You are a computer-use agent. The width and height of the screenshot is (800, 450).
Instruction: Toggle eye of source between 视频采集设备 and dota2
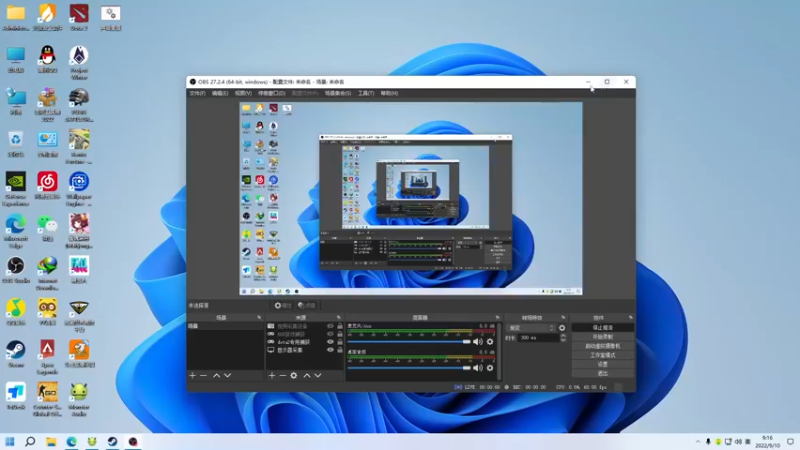point(330,334)
